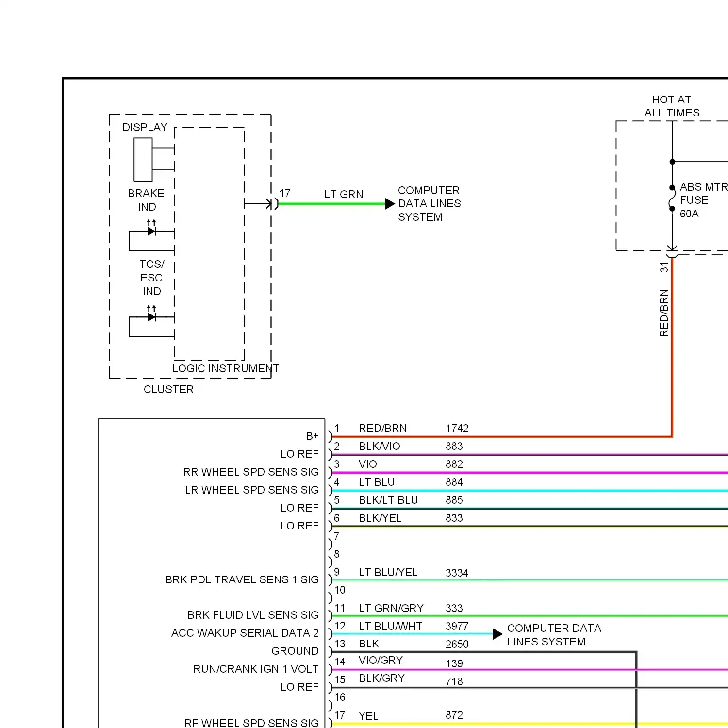The width and height of the screenshot is (728, 728).
Task: Click circuit number 3334
Action: coord(457,573)
